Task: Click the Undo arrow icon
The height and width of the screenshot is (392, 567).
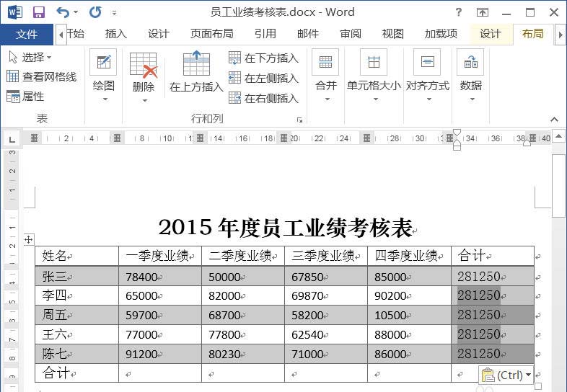Action: 63,12
